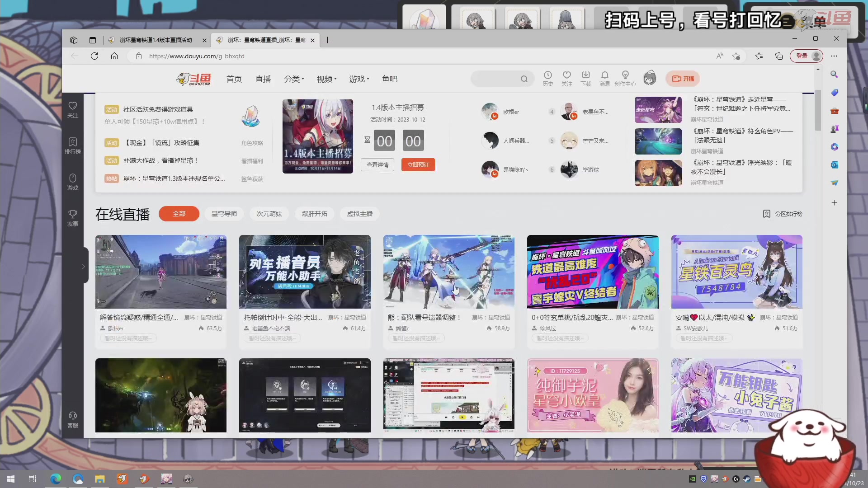Open the 鱼吧 nav item

point(390,79)
